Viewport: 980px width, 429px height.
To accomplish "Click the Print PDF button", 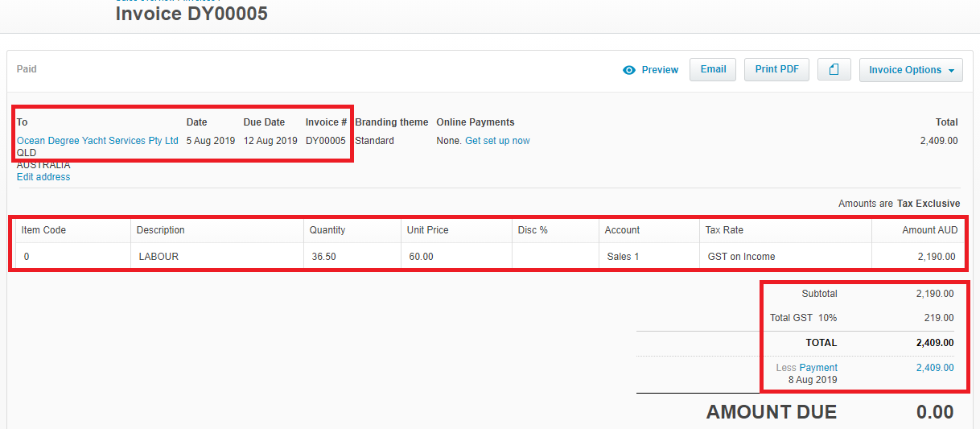I will (776, 70).
